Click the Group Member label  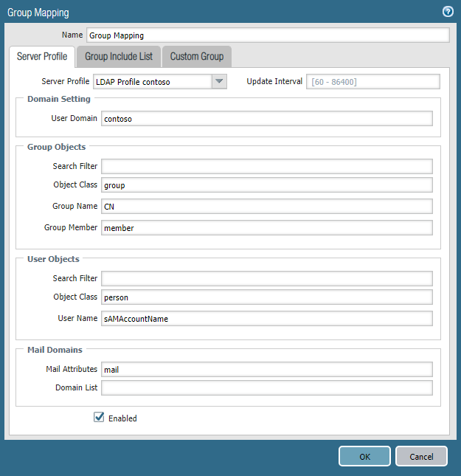click(x=71, y=227)
